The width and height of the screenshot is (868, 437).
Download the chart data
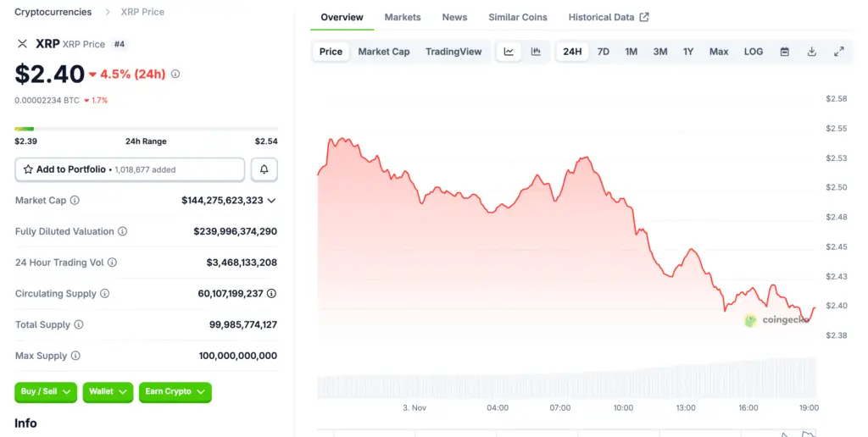812,52
